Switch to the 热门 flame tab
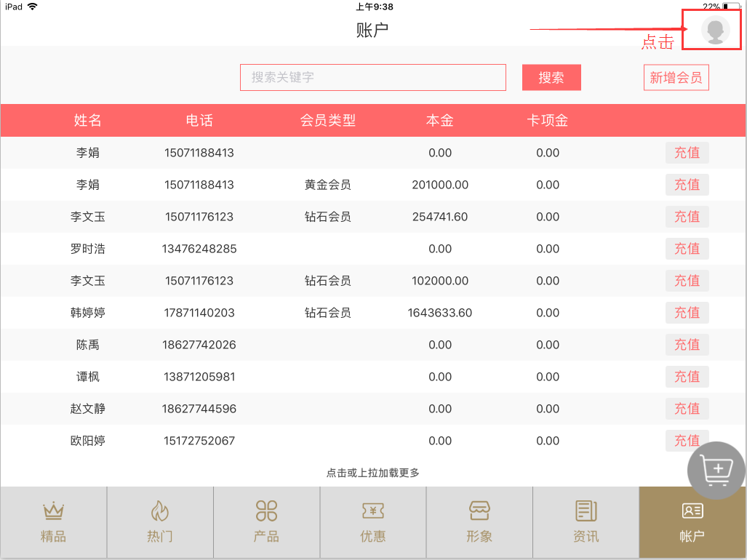The width and height of the screenshot is (747, 560). click(x=160, y=522)
